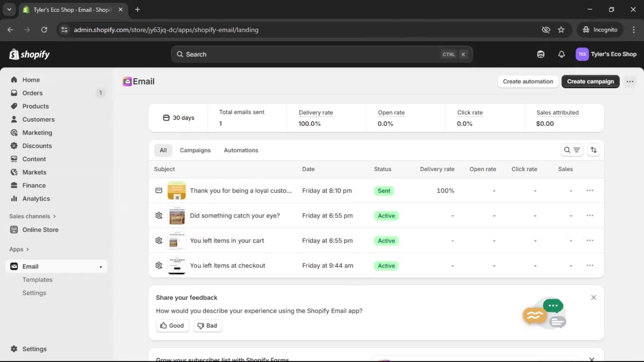Open the notifications bell

(562, 54)
